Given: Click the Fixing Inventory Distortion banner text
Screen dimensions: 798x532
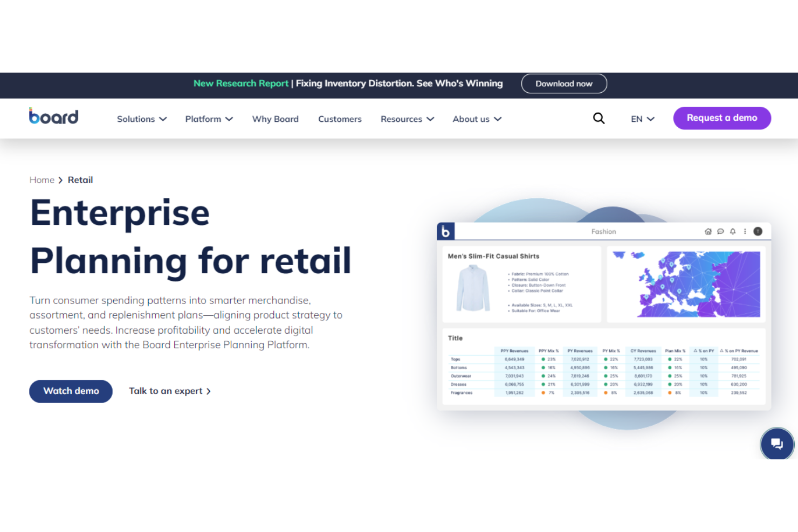Looking at the screenshot, I should tap(399, 84).
